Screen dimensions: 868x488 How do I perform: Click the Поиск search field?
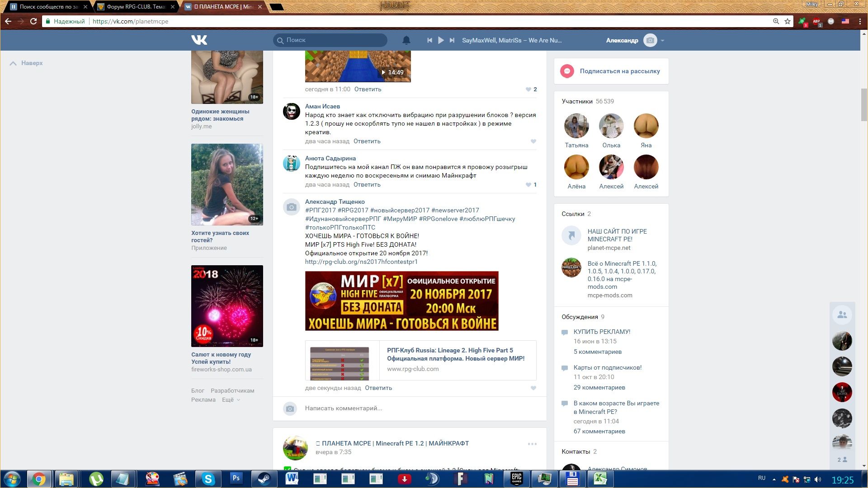[330, 40]
